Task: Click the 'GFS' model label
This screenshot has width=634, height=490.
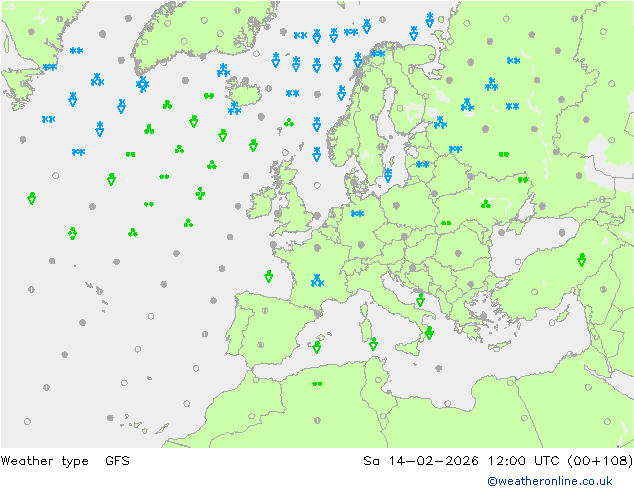Action: [118, 460]
